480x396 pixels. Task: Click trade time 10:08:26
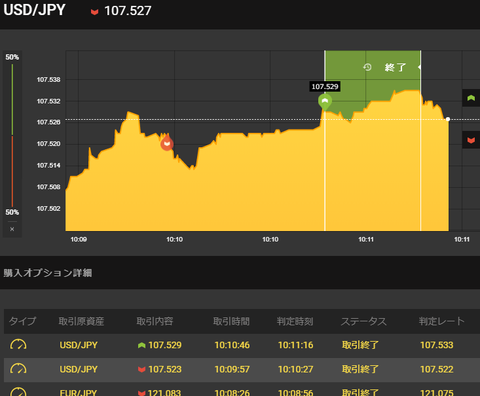tap(232, 393)
